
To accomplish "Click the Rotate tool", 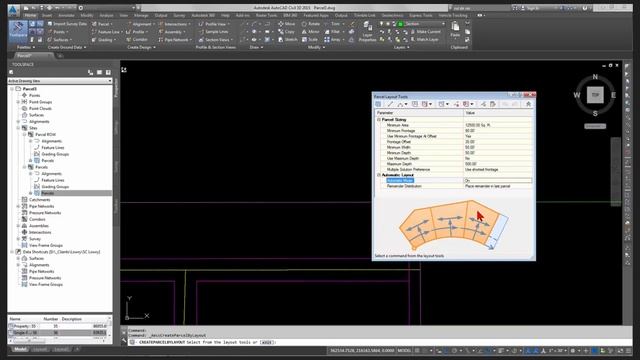I will [x=311, y=24].
